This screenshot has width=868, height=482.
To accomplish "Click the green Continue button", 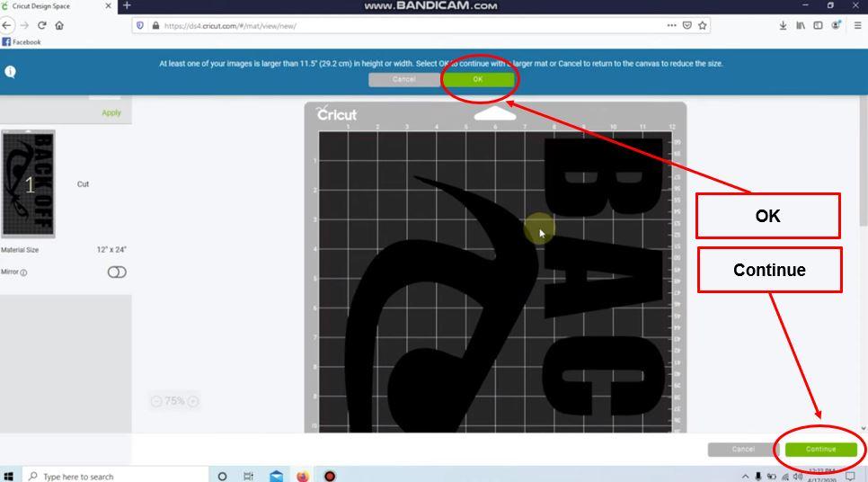I will click(821, 450).
